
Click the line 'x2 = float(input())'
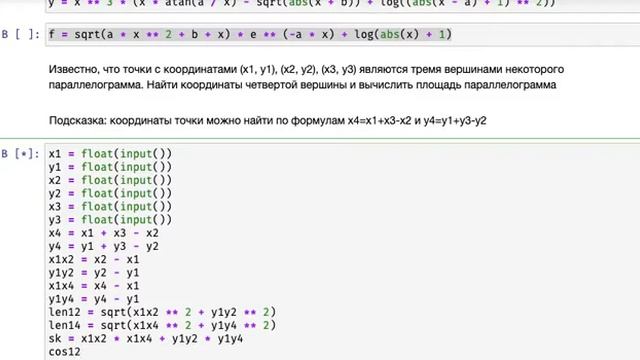click(110, 180)
